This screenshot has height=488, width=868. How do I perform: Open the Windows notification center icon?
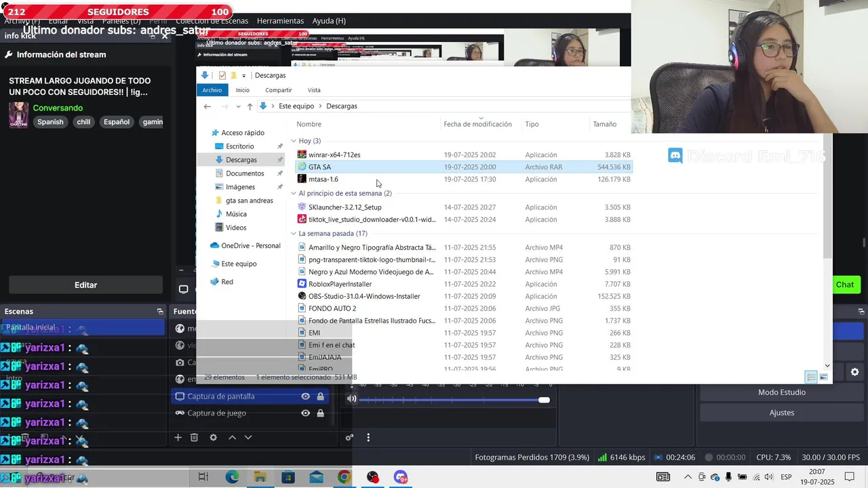850,477
